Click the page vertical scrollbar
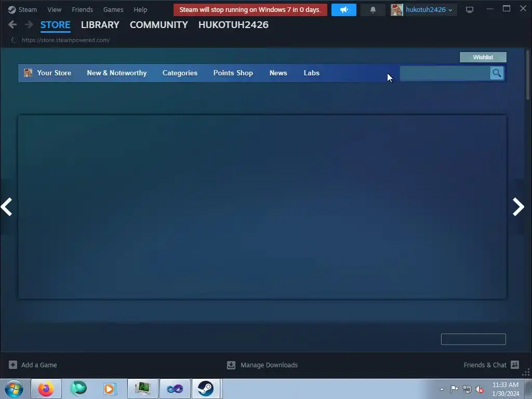 point(528,74)
